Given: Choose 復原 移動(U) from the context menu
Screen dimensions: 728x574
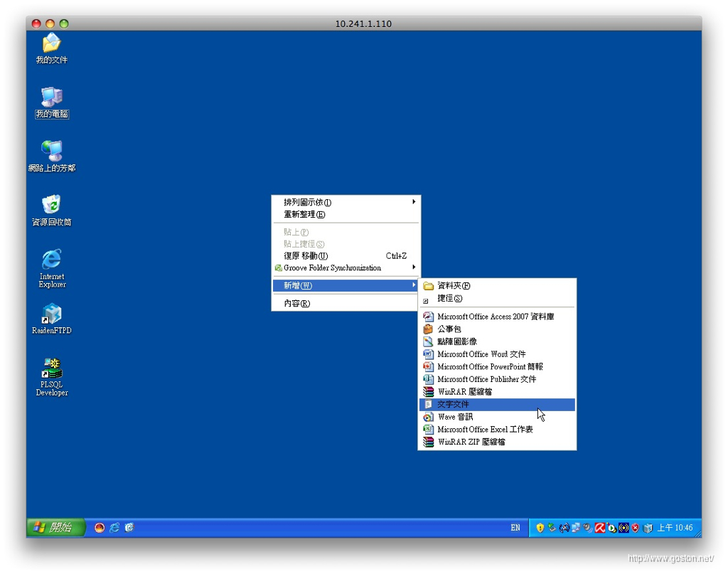Looking at the screenshot, I should tap(346, 256).
